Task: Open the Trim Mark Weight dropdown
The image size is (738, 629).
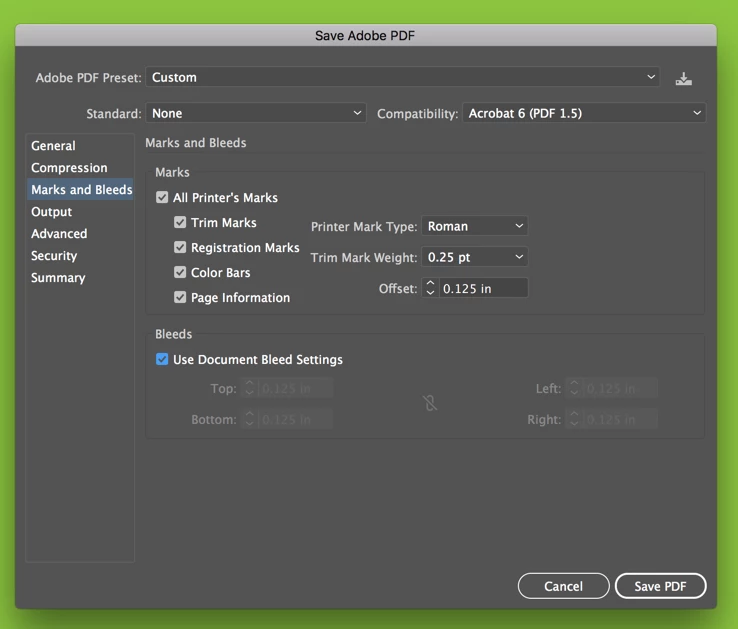Action: [x=474, y=257]
